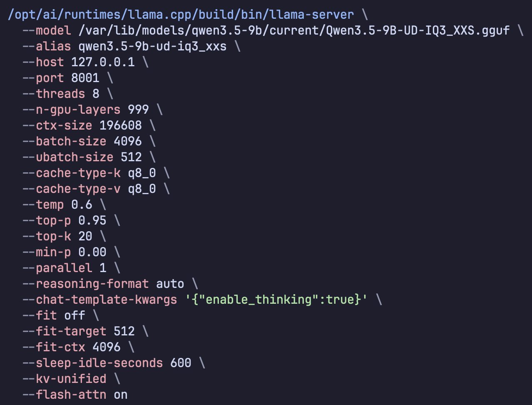Click the --threads flag
The height and width of the screenshot is (405, 532).
coord(54,94)
